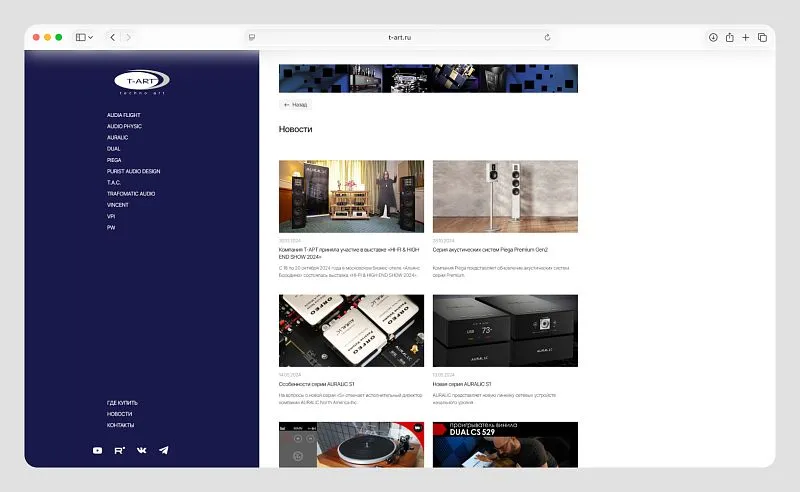Open the Share button in Safari
The height and width of the screenshot is (492, 800).
[730, 37]
